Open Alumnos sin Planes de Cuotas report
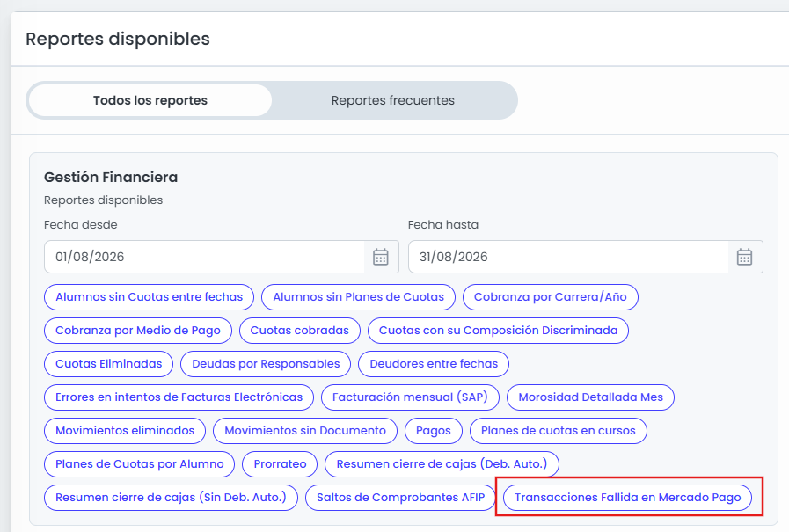Image resolution: width=789 pixels, height=532 pixels. coord(358,297)
